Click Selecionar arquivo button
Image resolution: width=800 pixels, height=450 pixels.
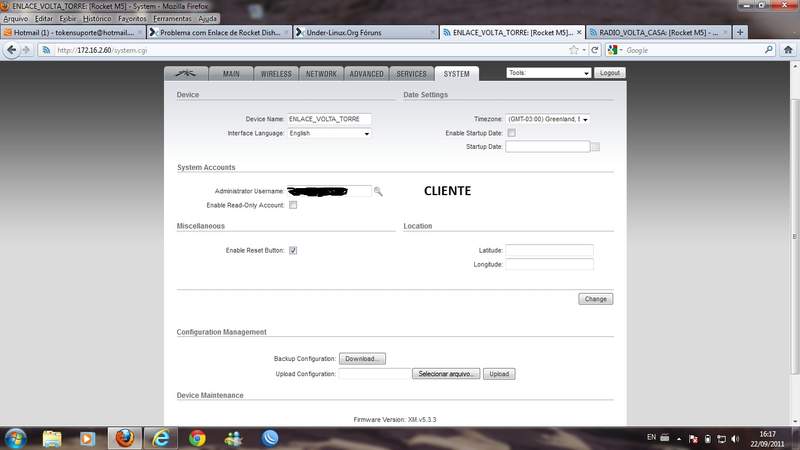(446, 374)
